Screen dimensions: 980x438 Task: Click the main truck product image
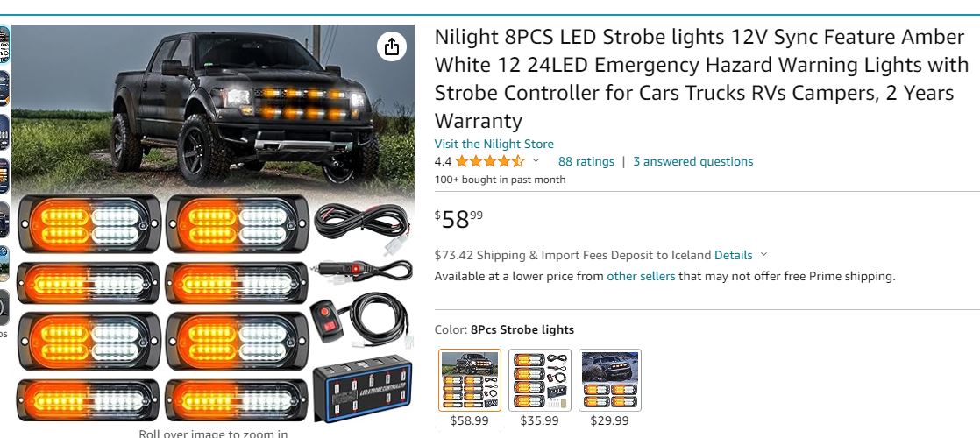[212, 223]
